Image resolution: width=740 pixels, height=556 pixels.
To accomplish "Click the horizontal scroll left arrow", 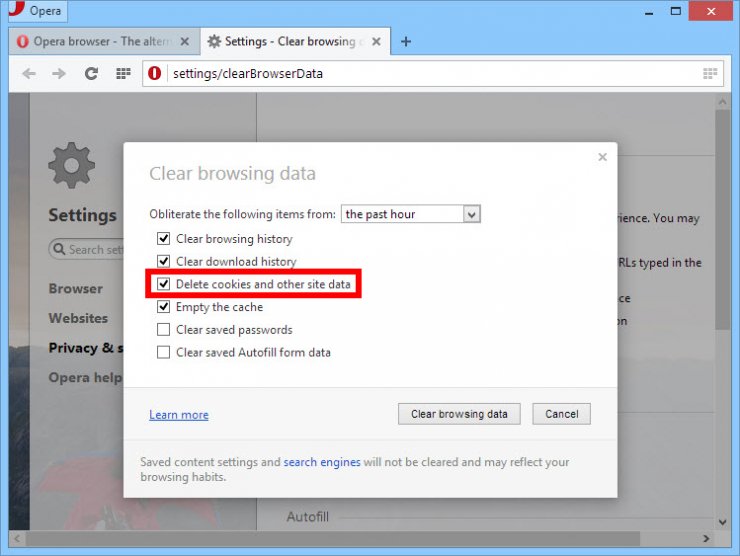I will coord(17,539).
